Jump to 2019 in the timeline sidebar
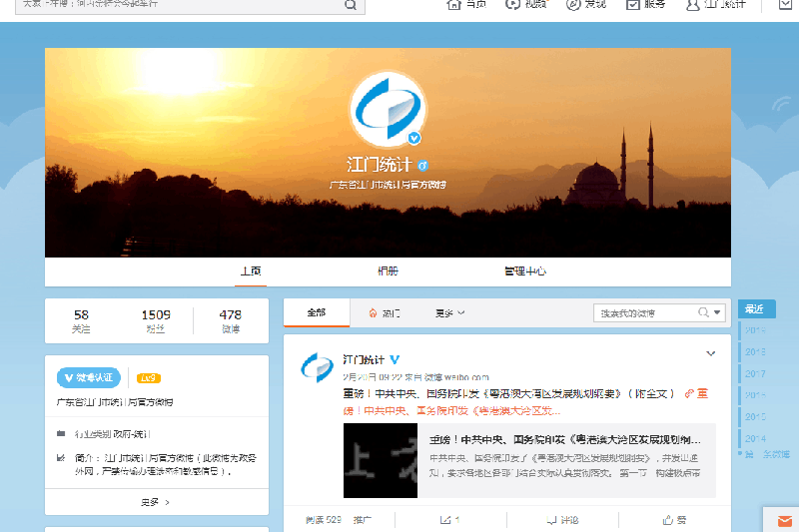 point(755,330)
